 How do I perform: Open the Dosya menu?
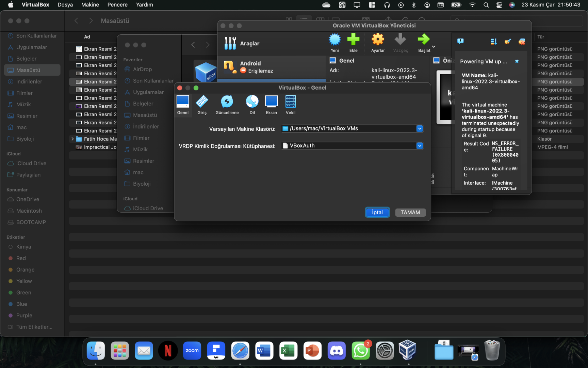click(x=65, y=5)
